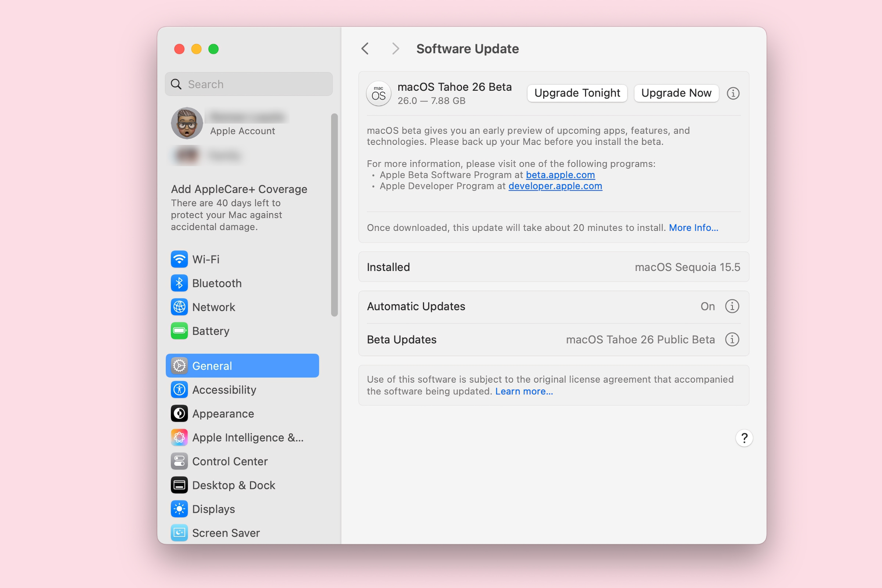Select the Appearance icon

[179, 413]
